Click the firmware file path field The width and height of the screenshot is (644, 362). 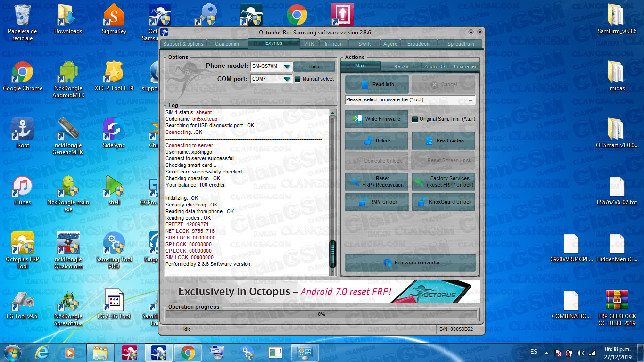point(406,100)
